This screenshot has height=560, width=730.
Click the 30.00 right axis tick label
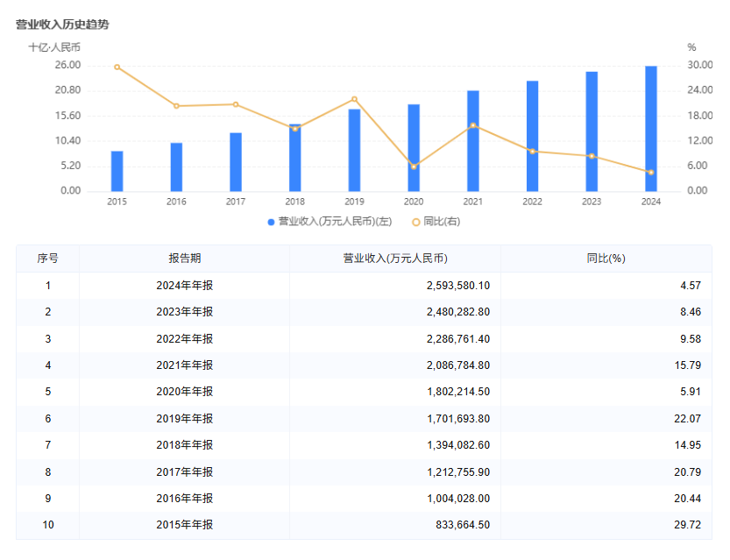700,65
